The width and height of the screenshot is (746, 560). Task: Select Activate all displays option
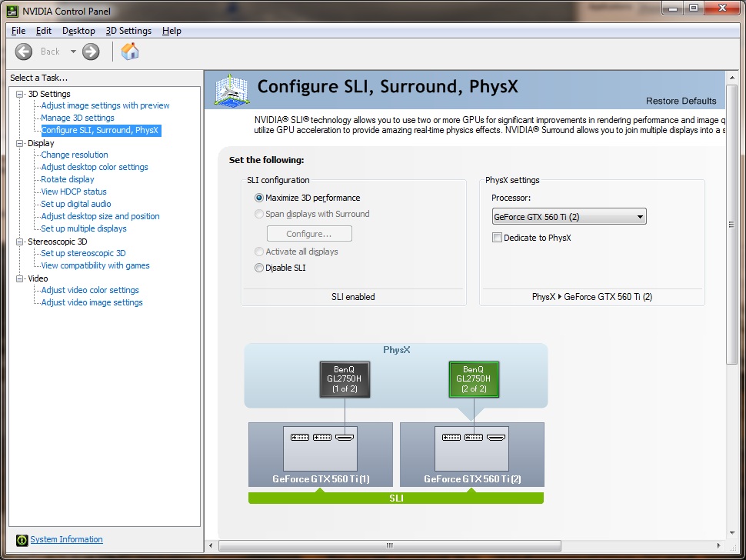pos(259,252)
